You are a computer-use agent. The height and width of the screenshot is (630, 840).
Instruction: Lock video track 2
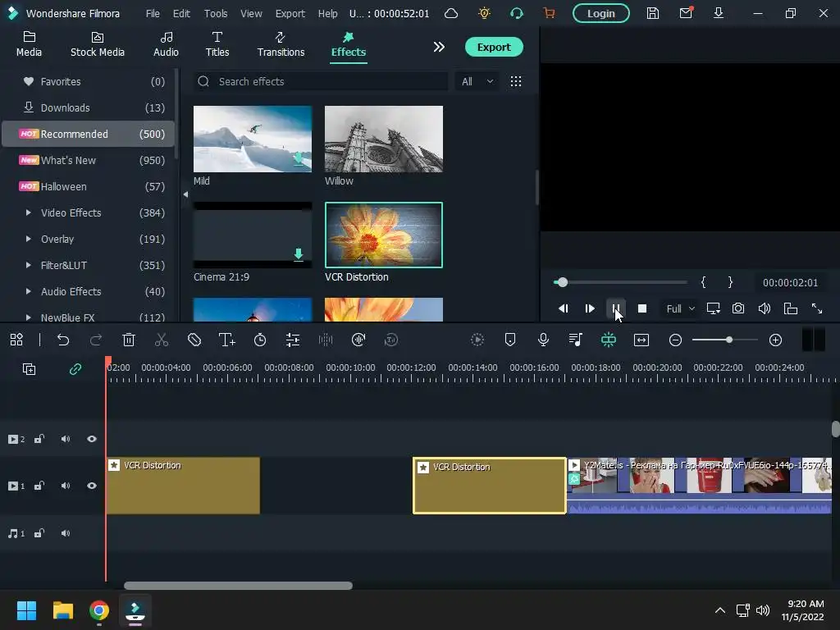click(39, 439)
